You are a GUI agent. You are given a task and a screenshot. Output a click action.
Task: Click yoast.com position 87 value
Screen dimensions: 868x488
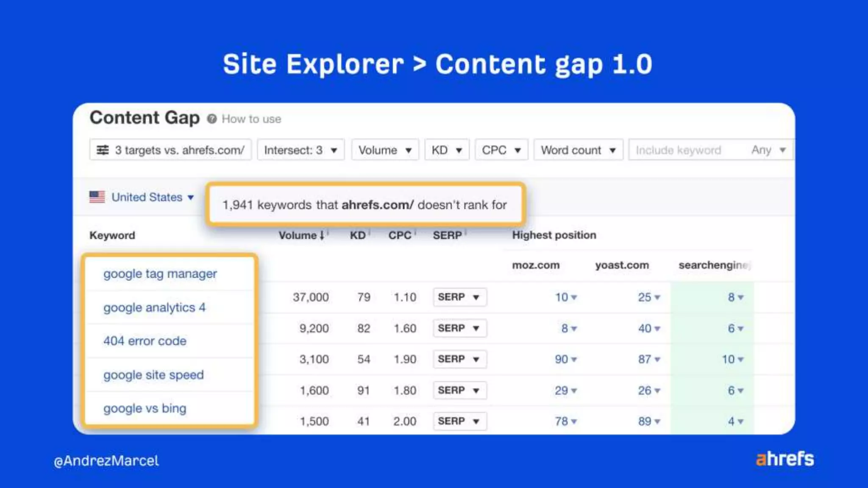point(649,359)
